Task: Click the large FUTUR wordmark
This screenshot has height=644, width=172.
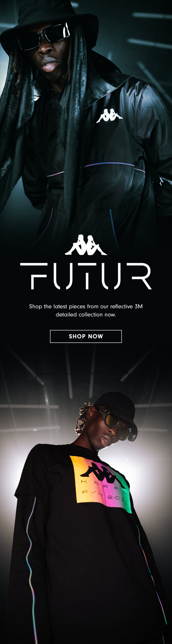Action: point(86,276)
